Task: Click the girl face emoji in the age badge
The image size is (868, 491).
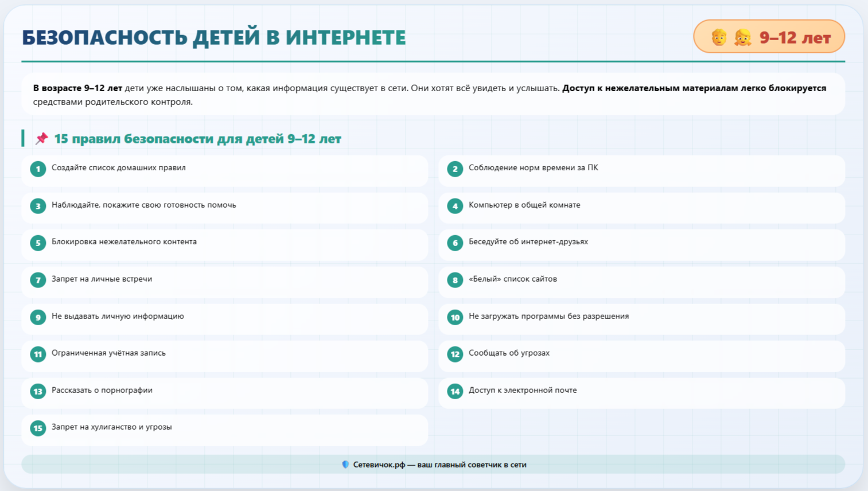Action: coord(742,37)
